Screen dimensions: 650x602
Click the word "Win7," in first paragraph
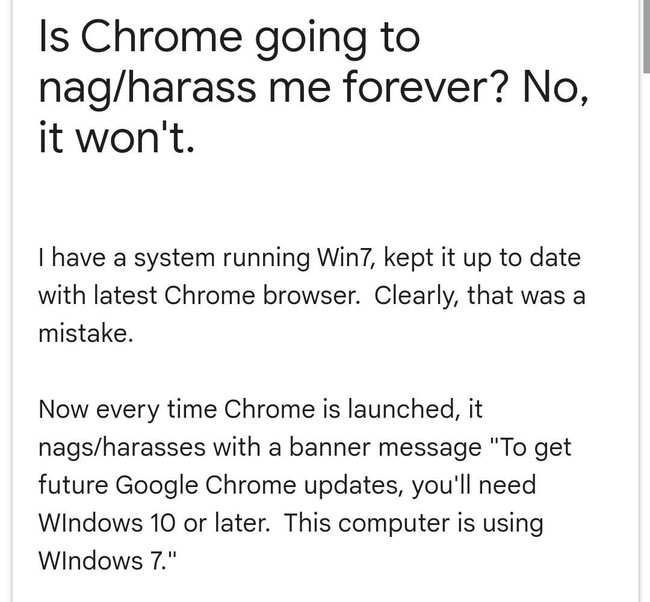coord(346,257)
